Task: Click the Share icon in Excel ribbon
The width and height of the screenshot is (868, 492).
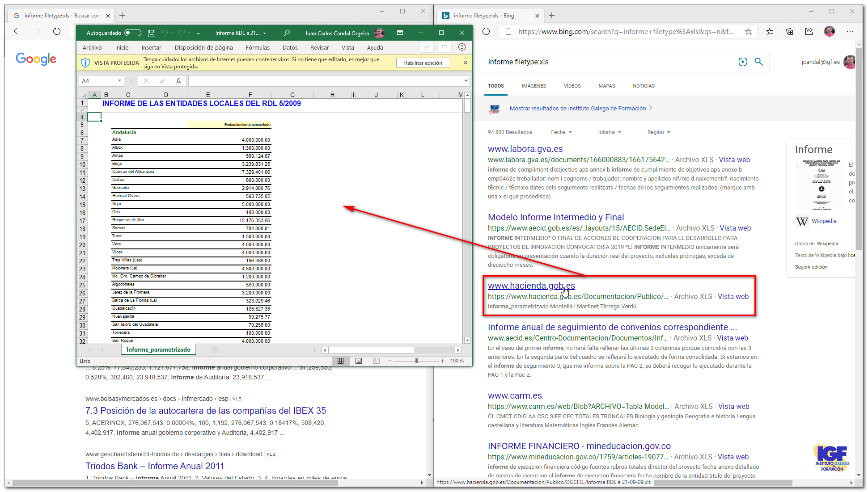Action: 426,47
